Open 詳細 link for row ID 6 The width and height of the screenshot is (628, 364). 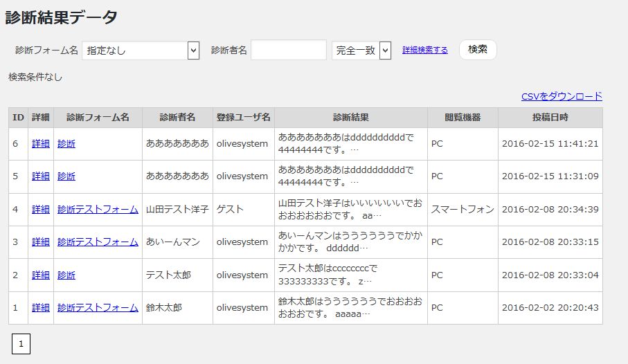(41, 144)
